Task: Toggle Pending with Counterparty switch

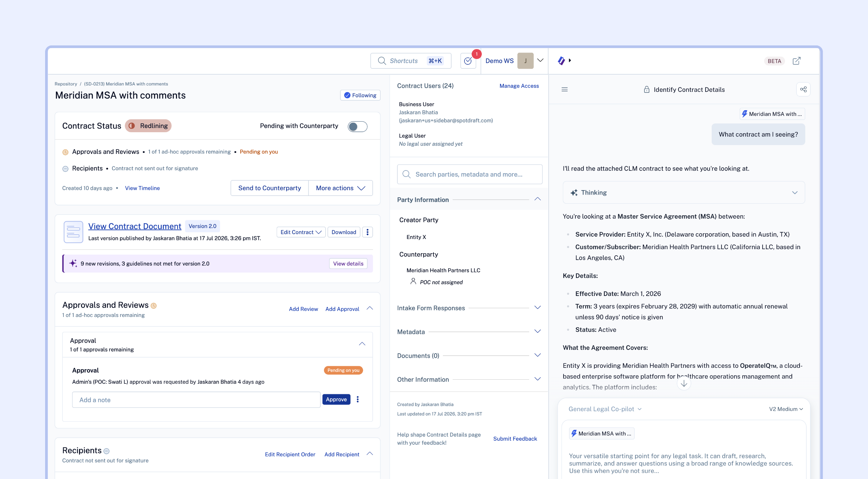Action: pyautogui.click(x=357, y=126)
